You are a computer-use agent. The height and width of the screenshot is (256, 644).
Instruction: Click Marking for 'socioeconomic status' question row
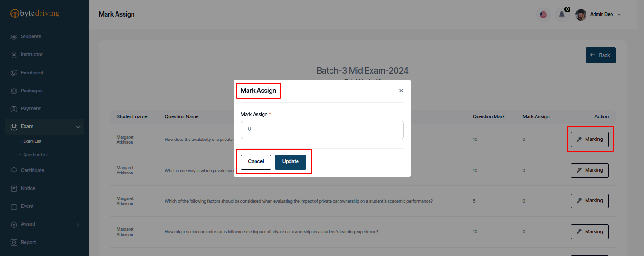[x=590, y=231]
